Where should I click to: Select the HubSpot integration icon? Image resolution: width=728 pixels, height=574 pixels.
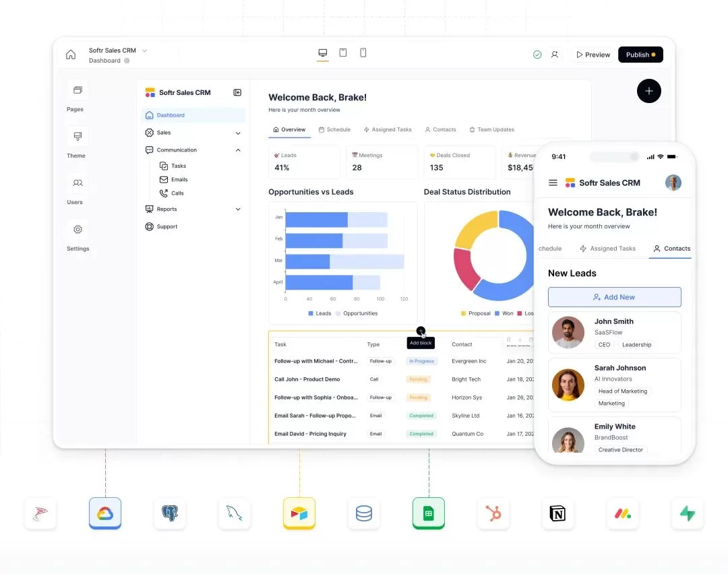(493, 513)
